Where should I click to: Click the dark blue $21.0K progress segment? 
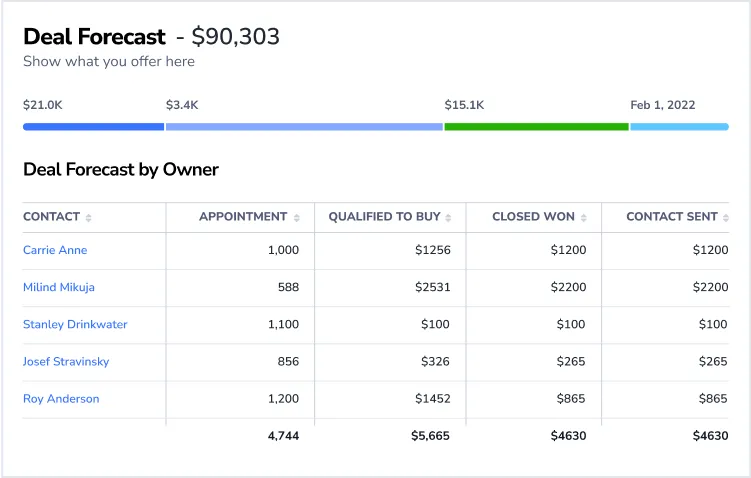pyautogui.click(x=93, y=127)
